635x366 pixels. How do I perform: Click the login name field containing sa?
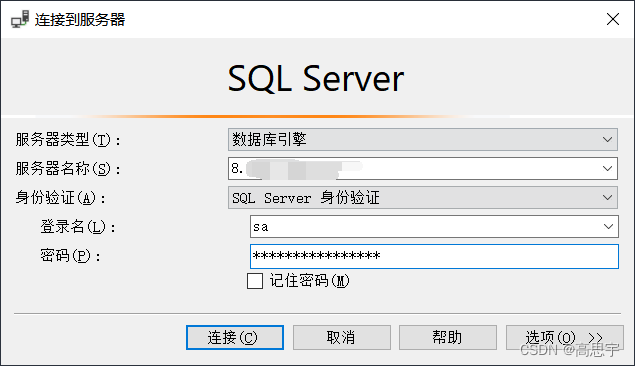(x=425, y=227)
